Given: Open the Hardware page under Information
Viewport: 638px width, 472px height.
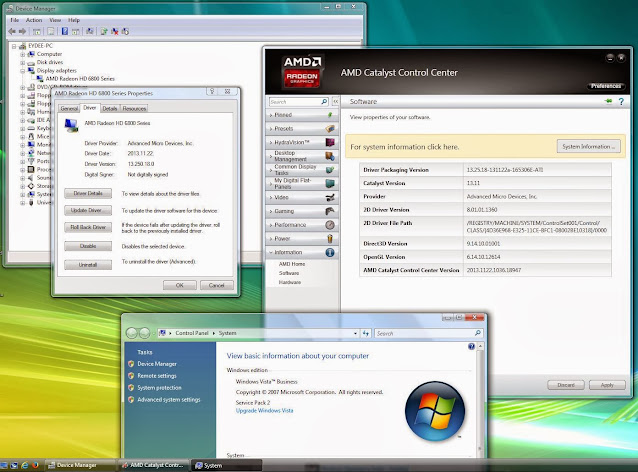Looking at the screenshot, I should (290, 282).
